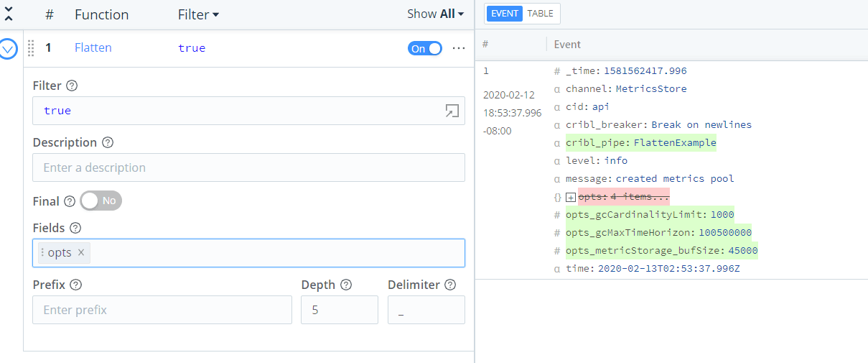
Task: Expand the opts 4 items node
Action: 571,197
